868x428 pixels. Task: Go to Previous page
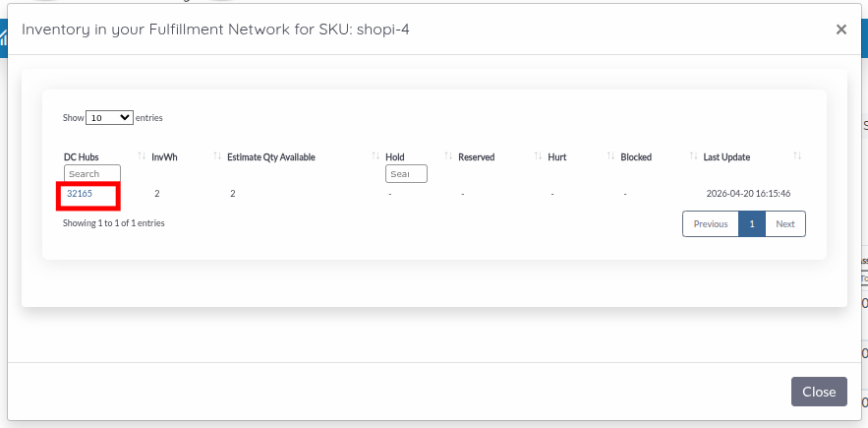click(711, 224)
